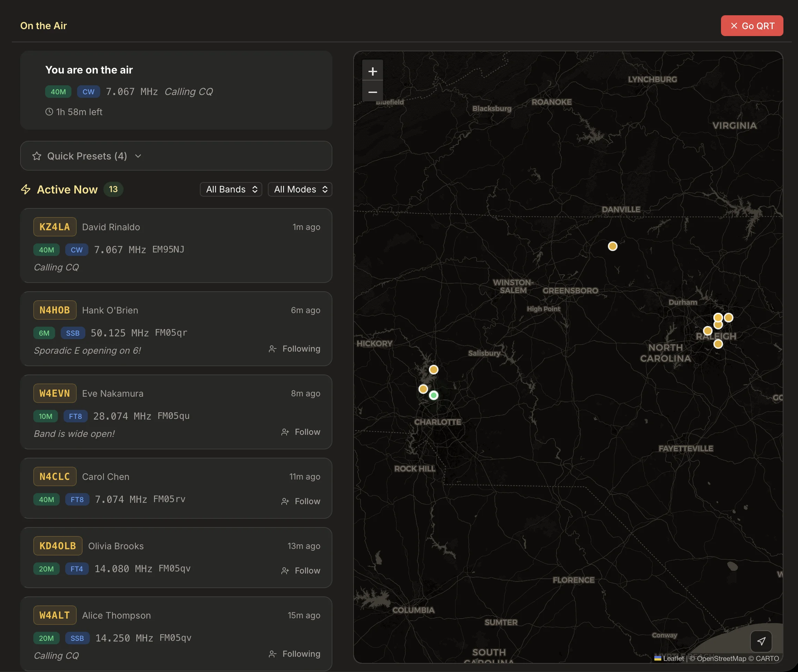Click the yellow map marker south of Danville
The width and height of the screenshot is (798, 672).
pyautogui.click(x=612, y=246)
